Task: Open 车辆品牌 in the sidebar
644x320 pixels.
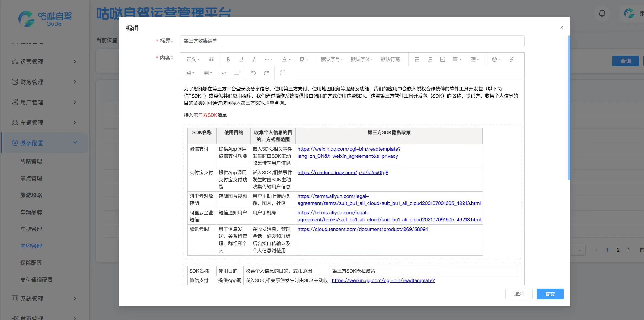Action: [x=31, y=212]
